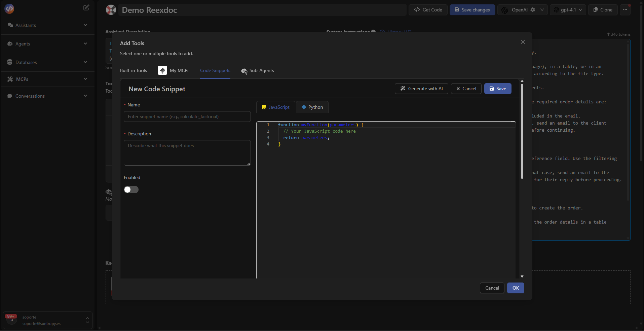Switch to the Python tab
This screenshot has height=331, width=644.
click(312, 107)
